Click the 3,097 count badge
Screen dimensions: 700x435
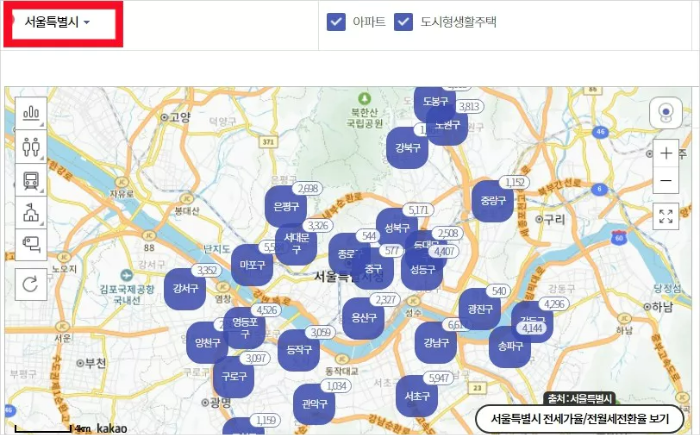(255, 358)
